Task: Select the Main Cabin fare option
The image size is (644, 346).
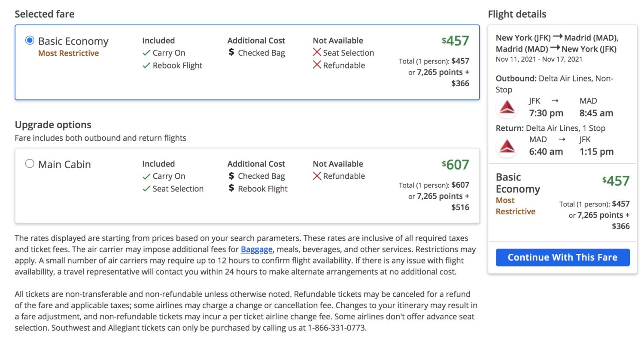Action: pos(30,163)
